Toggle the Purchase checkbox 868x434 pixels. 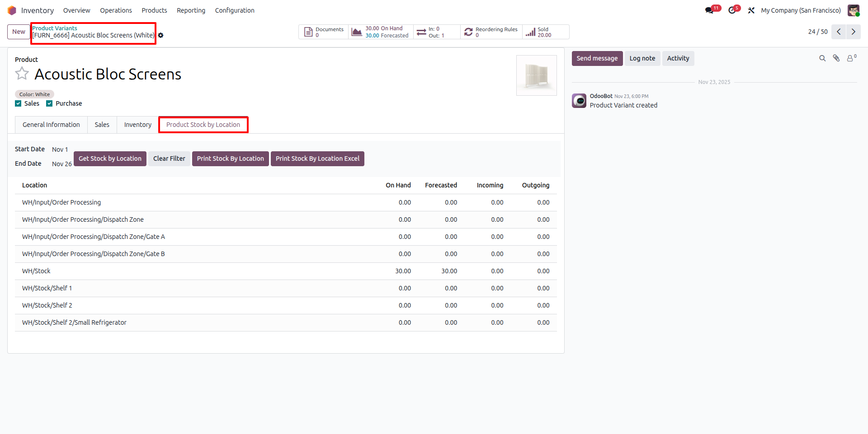[x=49, y=103]
